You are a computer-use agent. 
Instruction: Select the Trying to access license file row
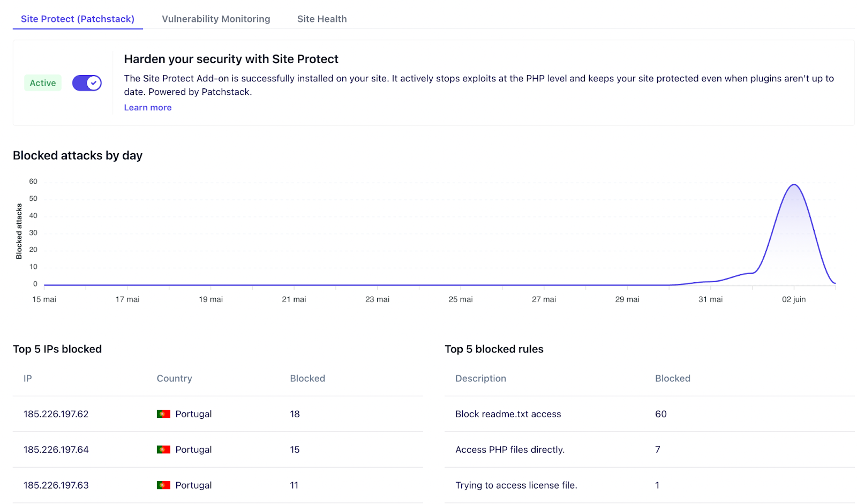coord(516,485)
